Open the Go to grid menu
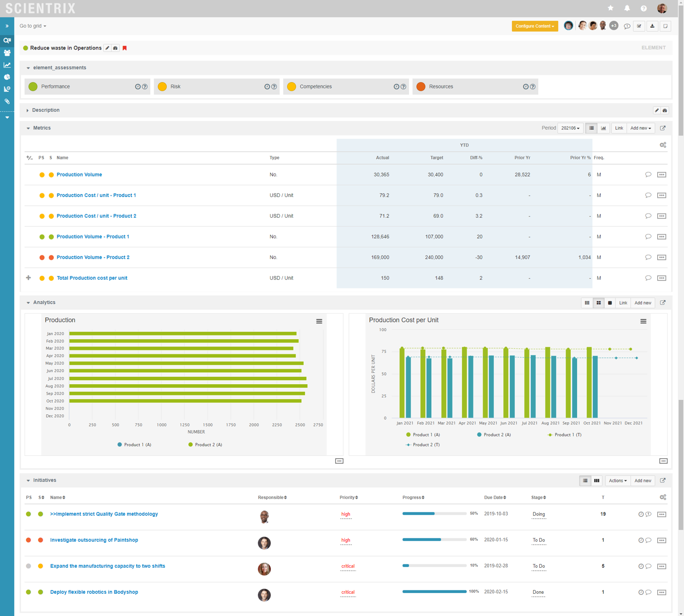The image size is (684, 616). [x=33, y=26]
